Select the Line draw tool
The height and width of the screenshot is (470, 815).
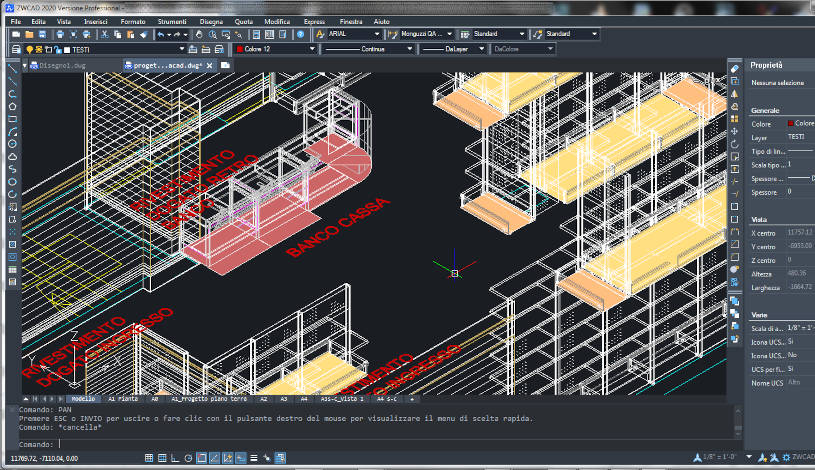click(12, 69)
